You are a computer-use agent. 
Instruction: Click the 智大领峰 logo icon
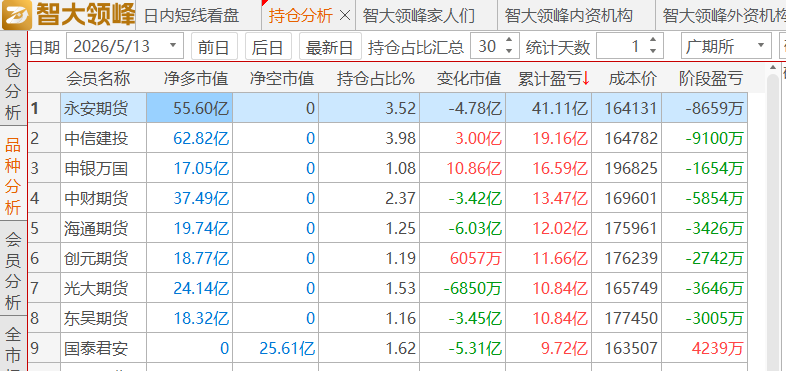[17, 15]
